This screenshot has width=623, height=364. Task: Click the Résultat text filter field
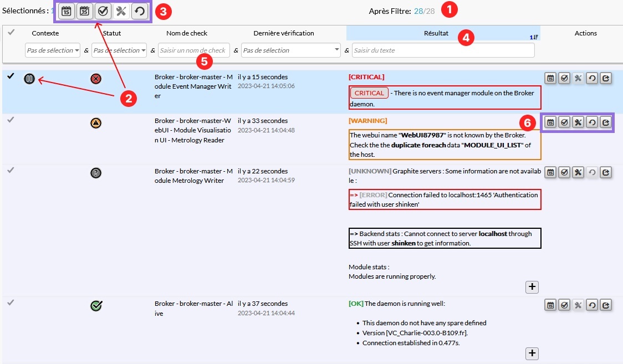tap(443, 50)
